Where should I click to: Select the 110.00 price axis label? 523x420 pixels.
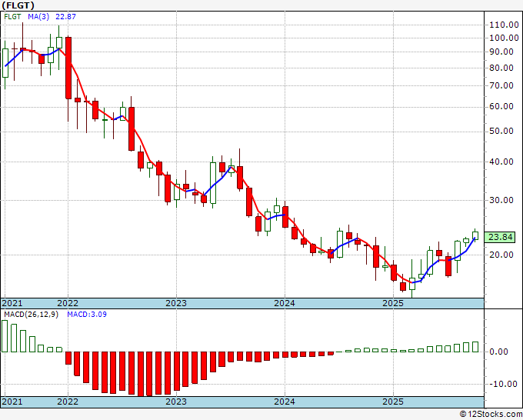tap(504, 25)
